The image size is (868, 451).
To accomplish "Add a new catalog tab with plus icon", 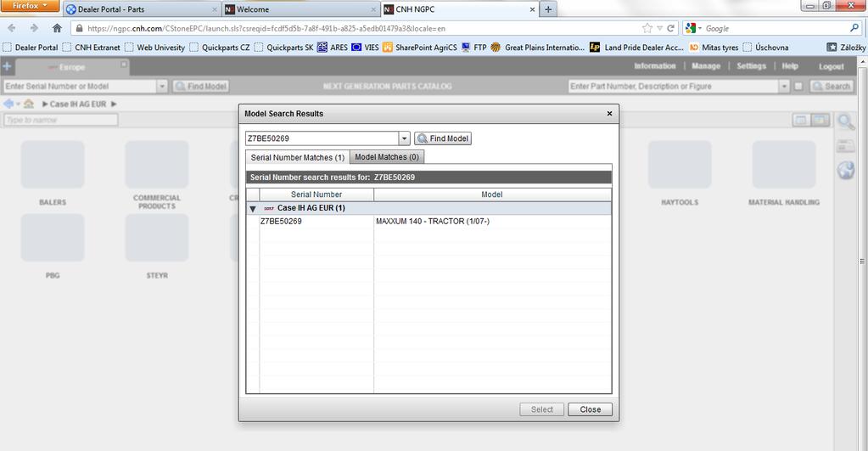I will pyautogui.click(x=7, y=66).
